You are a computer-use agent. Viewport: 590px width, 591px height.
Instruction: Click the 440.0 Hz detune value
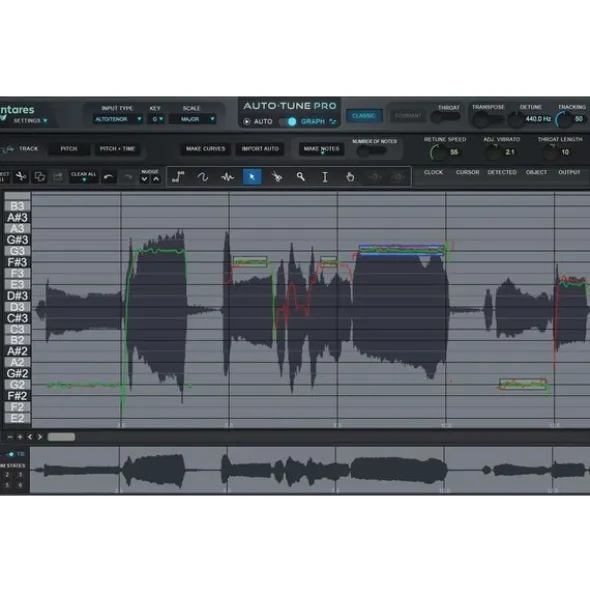click(x=538, y=119)
